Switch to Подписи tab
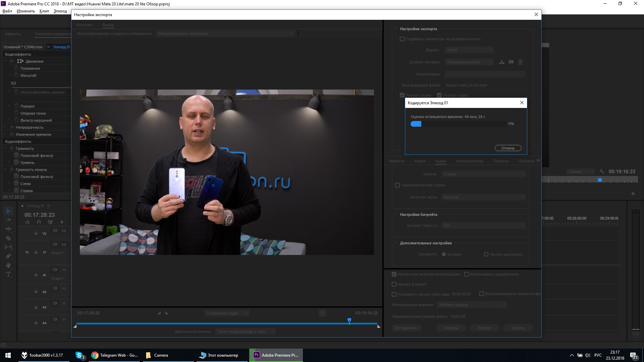 point(501,161)
